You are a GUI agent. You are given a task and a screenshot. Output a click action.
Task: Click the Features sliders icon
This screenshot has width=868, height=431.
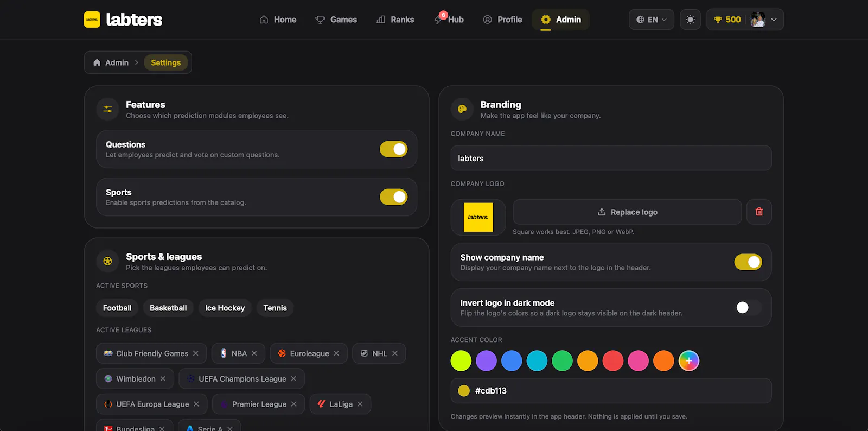point(107,109)
